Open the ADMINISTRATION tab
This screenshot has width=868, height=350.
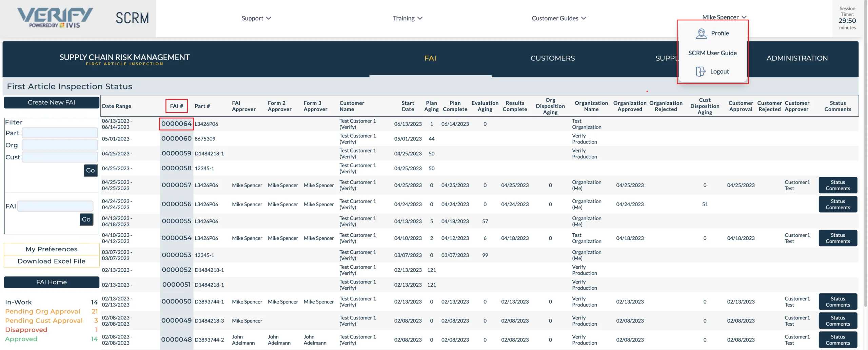point(797,58)
